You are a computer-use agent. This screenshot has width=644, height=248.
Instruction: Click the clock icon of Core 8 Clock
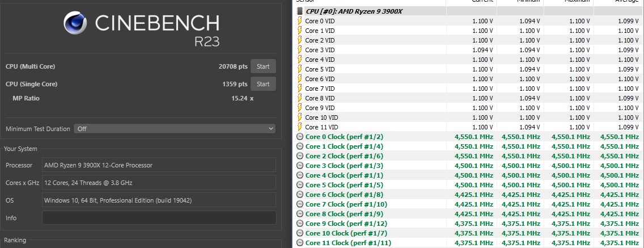click(300, 214)
